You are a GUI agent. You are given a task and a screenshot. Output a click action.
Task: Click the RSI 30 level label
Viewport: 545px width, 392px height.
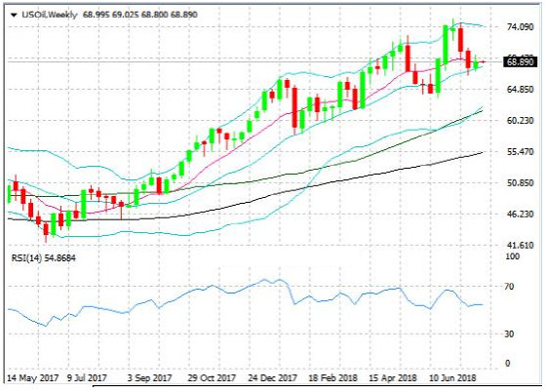click(x=509, y=333)
